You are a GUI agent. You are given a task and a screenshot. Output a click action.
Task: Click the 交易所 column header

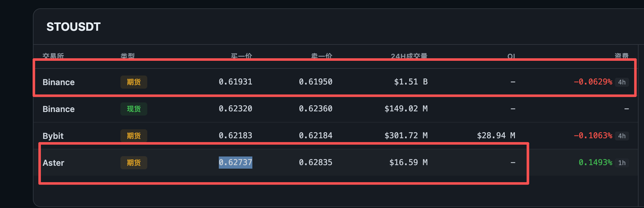tap(53, 56)
